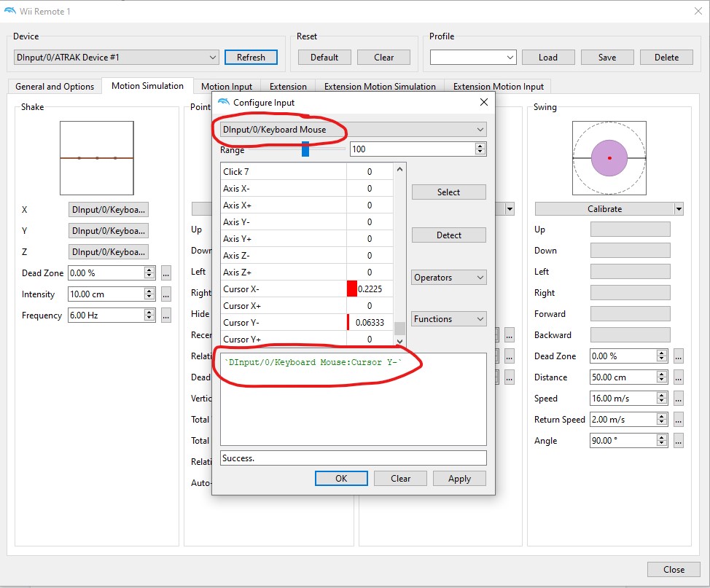710x588 pixels.
Task: Open the Swing Distance advanced settings button
Action: point(679,377)
